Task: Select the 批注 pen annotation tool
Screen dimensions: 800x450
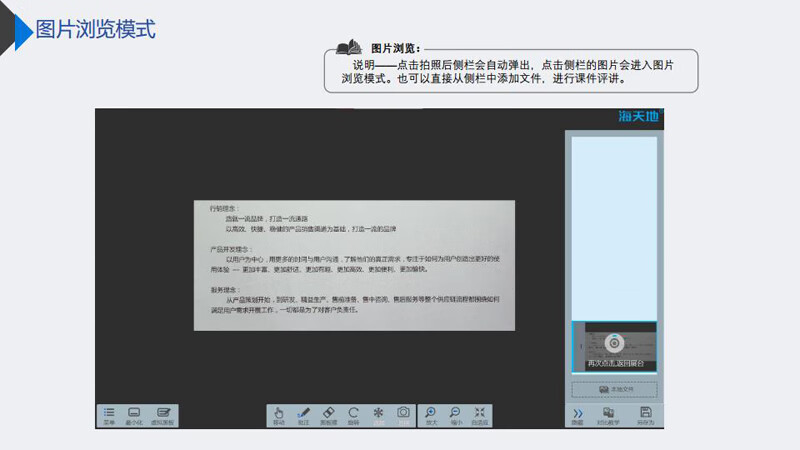Action: tap(304, 416)
